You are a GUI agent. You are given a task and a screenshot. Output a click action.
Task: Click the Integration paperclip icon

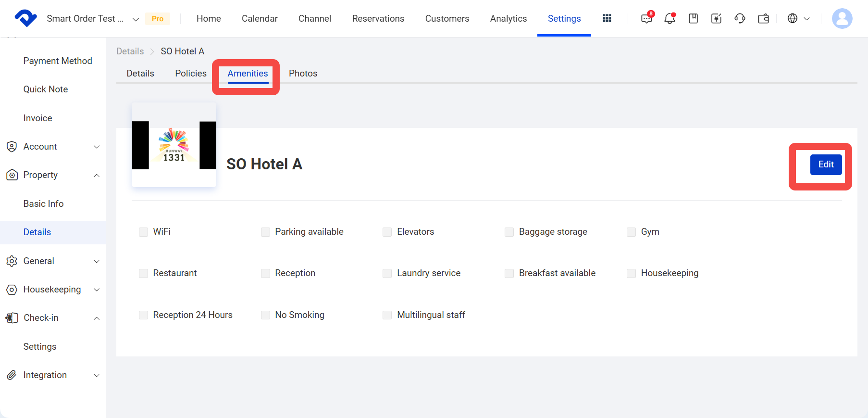point(12,375)
